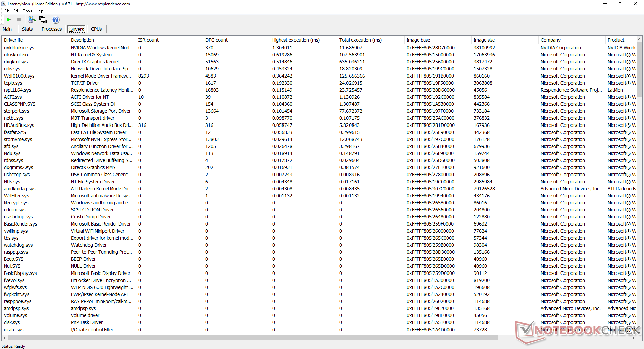Click the NVIDIA Corporation company cell

pos(560,48)
